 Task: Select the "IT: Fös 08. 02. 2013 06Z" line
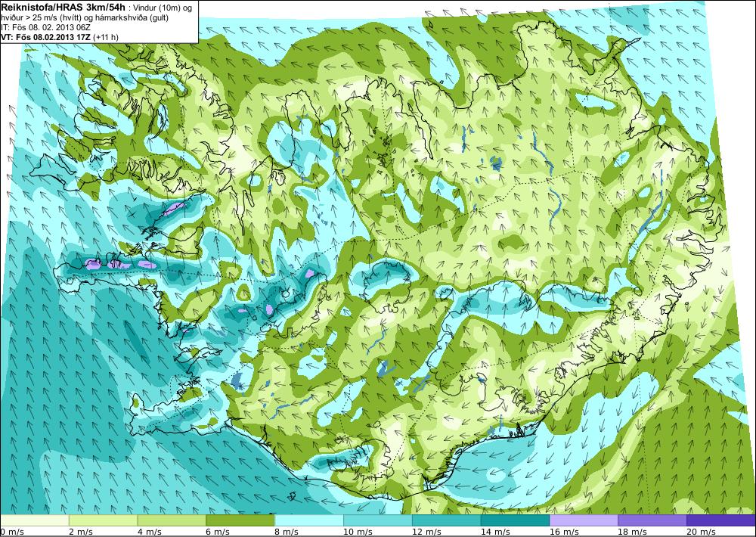(46, 27)
